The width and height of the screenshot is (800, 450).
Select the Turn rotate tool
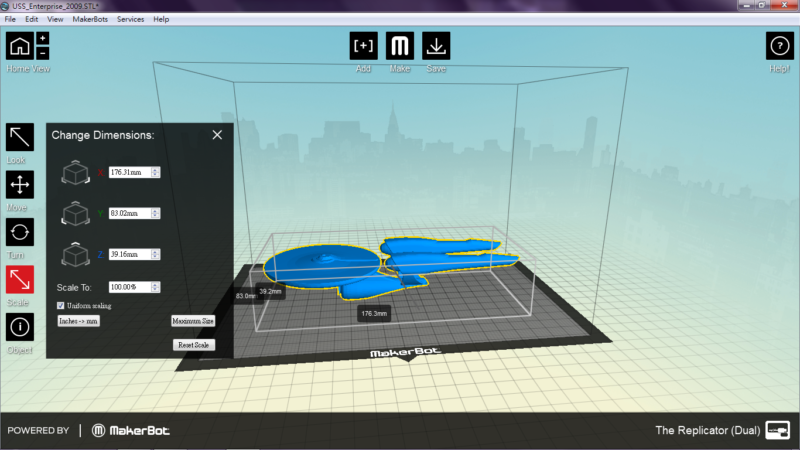click(x=20, y=232)
